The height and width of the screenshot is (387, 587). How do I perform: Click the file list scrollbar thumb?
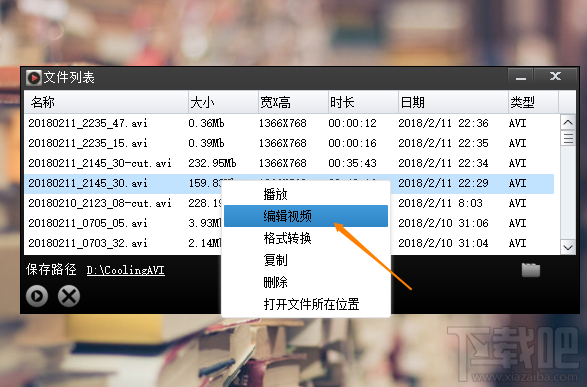click(x=568, y=138)
